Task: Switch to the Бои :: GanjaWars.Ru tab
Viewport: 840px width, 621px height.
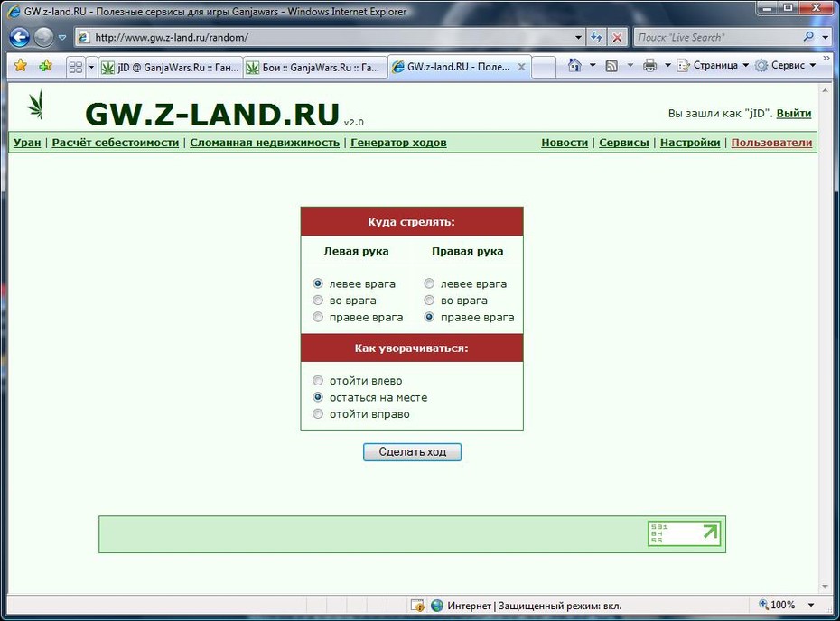Action: click(x=315, y=68)
